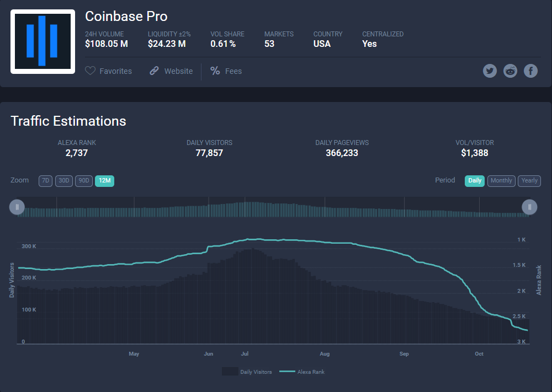Click the Coinbase Pro logo thumbnail

(43, 41)
